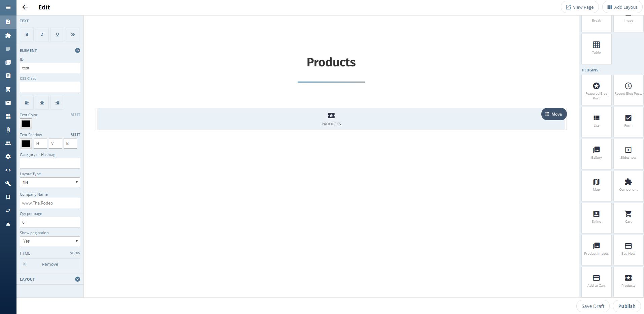Select the Cart plugin tile
644x314 pixels.
(x=628, y=217)
